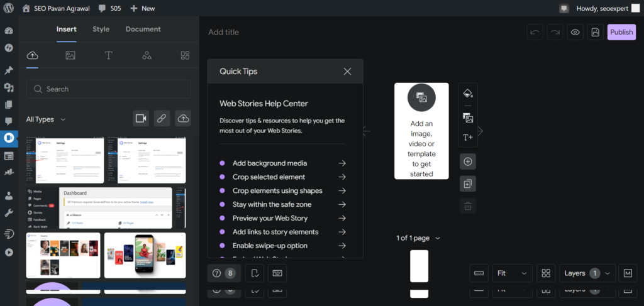The image size is (644, 306).
Task: Open Enable swipe-up option tip
Action: point(283,246)
